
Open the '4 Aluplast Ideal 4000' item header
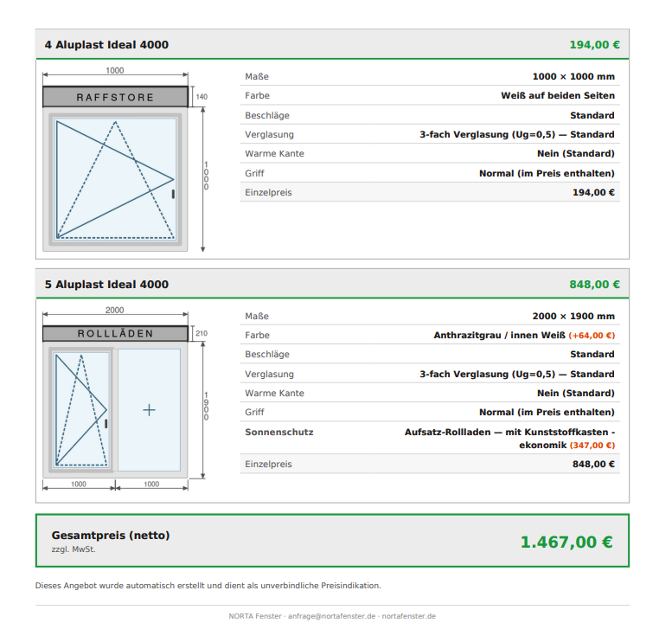106,45
